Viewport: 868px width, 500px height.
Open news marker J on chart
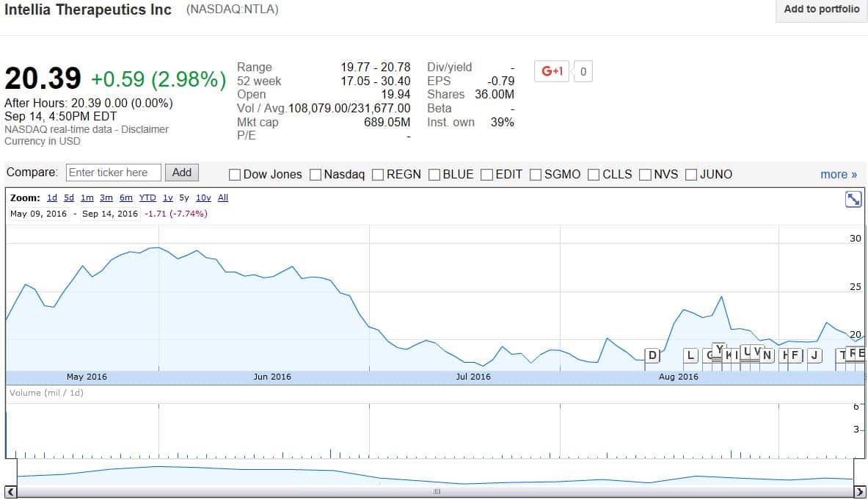click(x=814, y=355)
